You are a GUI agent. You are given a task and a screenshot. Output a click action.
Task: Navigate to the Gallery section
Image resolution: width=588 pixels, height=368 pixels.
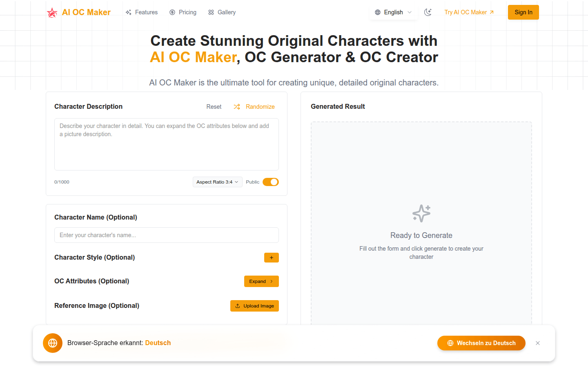click(x=226, y=12)
